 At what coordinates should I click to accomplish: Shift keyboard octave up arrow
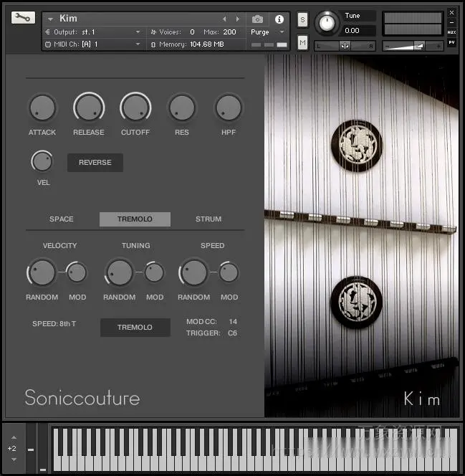click(x=14, y=437)
